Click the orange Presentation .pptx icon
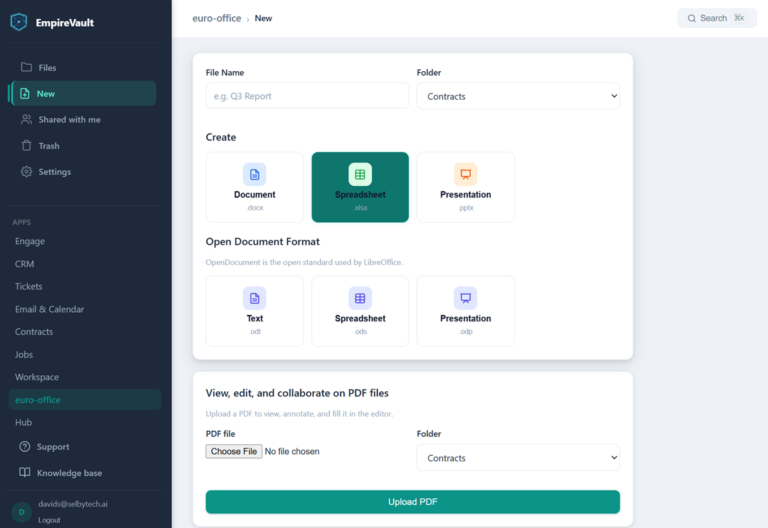Viewport: 768px width, 528px height. tap(465, 174)
